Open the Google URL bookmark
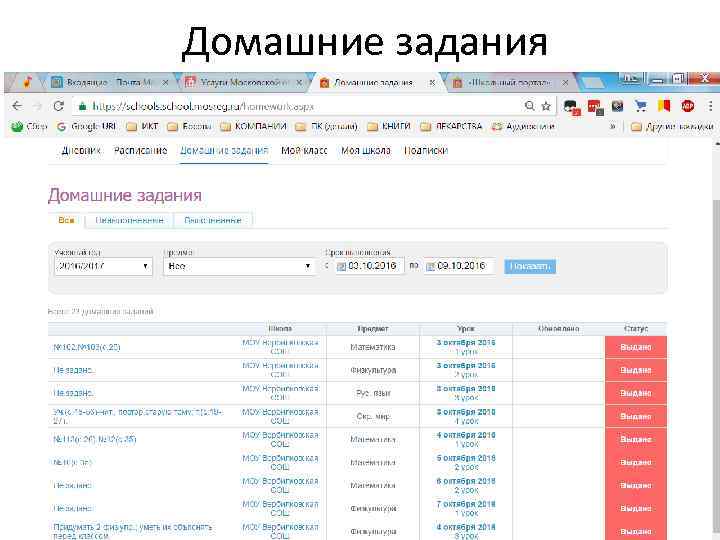The height and width of the screenshot is (540, 720). pos(86,126)
